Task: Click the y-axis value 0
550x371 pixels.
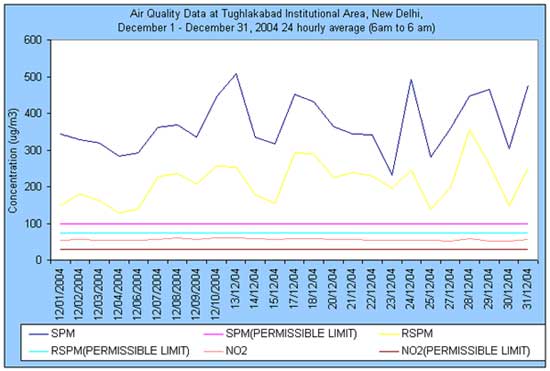Action: click(39, 260)
